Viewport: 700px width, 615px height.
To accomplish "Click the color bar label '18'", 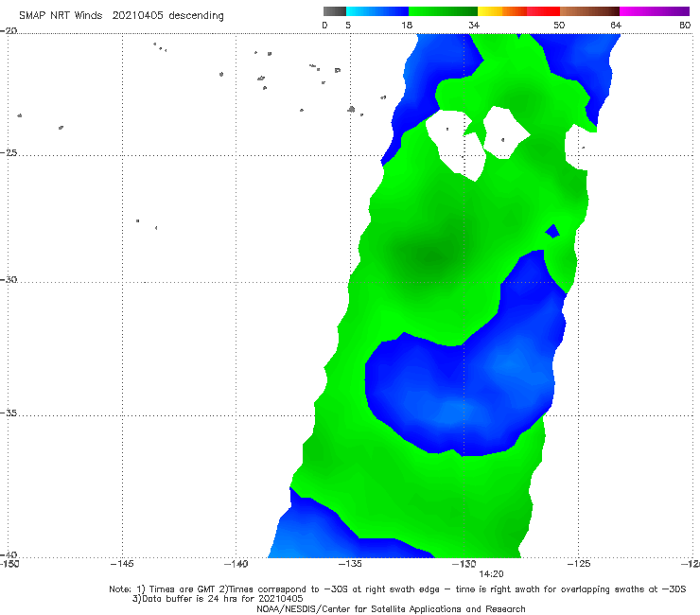I will point(407,25).
